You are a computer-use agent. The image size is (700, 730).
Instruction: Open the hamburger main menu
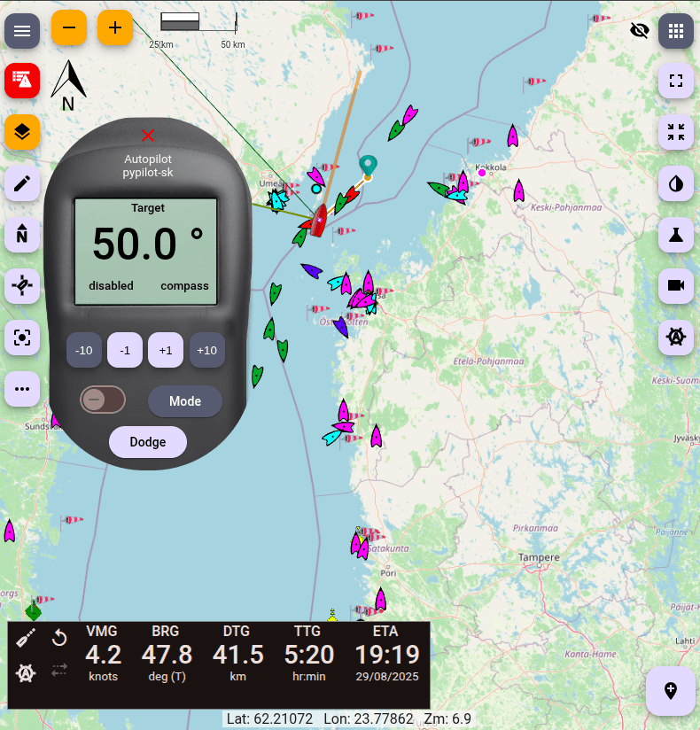pyautogui.click(x=22, y=31)
